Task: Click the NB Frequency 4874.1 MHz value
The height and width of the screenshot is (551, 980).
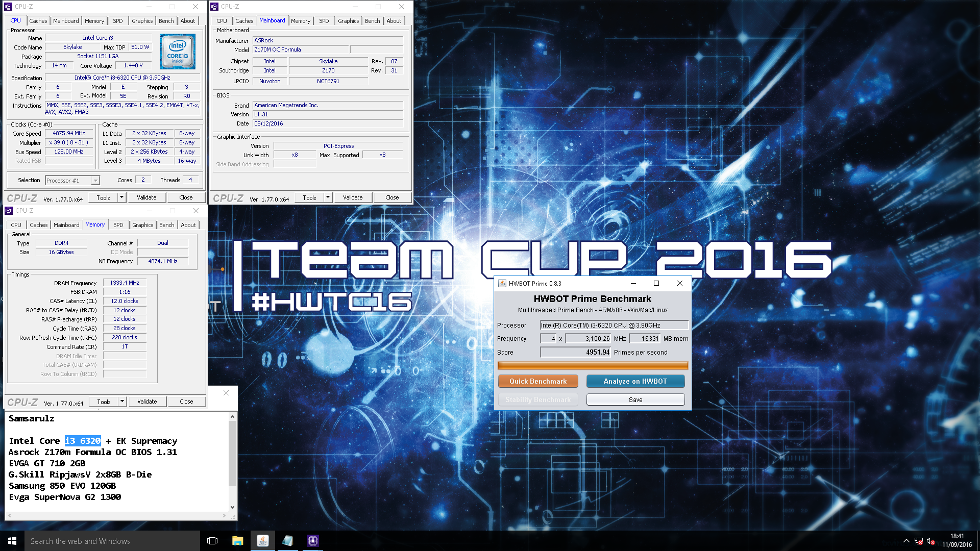Action: coord(163,261)
